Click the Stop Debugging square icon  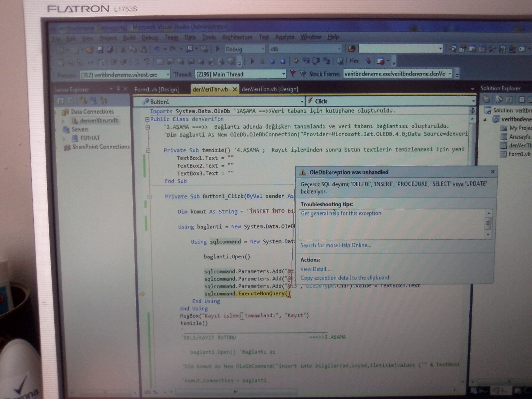tap(273, 62)
